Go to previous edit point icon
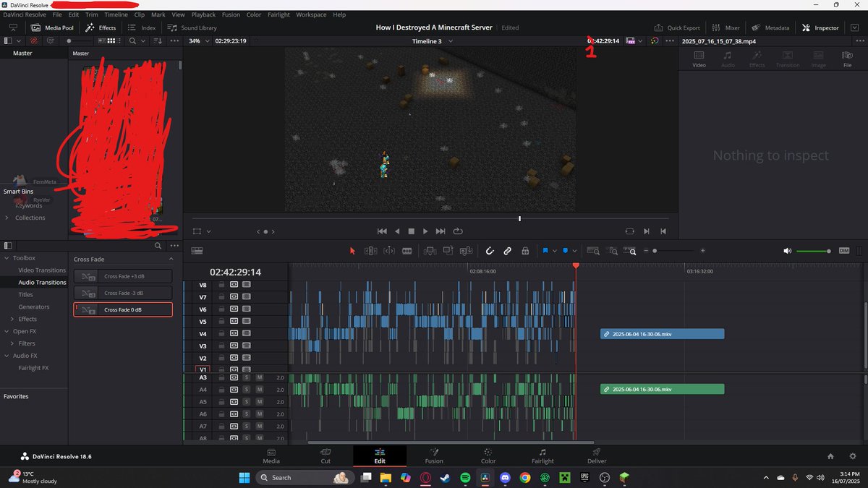Image resolution: width=868 pixels, height=488 pixels. (x=663, y=231)
